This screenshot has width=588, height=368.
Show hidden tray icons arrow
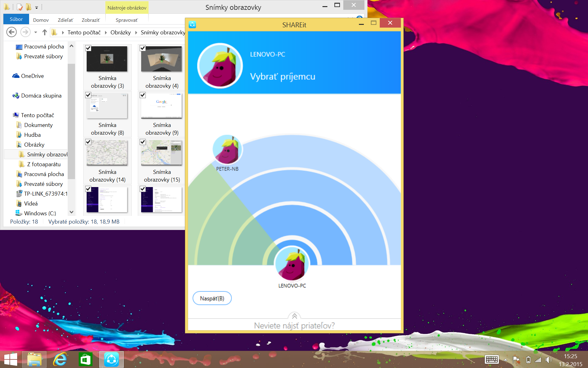(x=506, y=360)
